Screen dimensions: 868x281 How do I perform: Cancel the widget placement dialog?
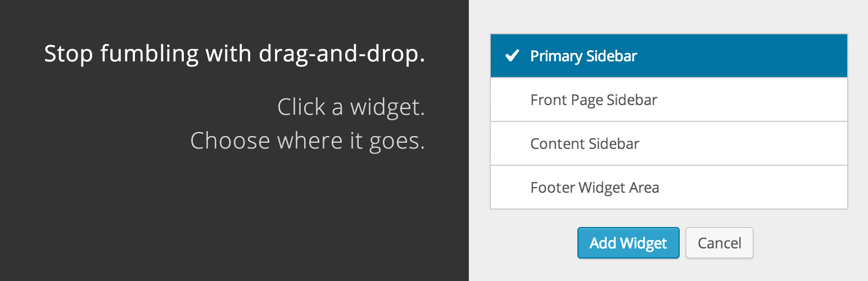pyautogui.click(x=719, y=243)
